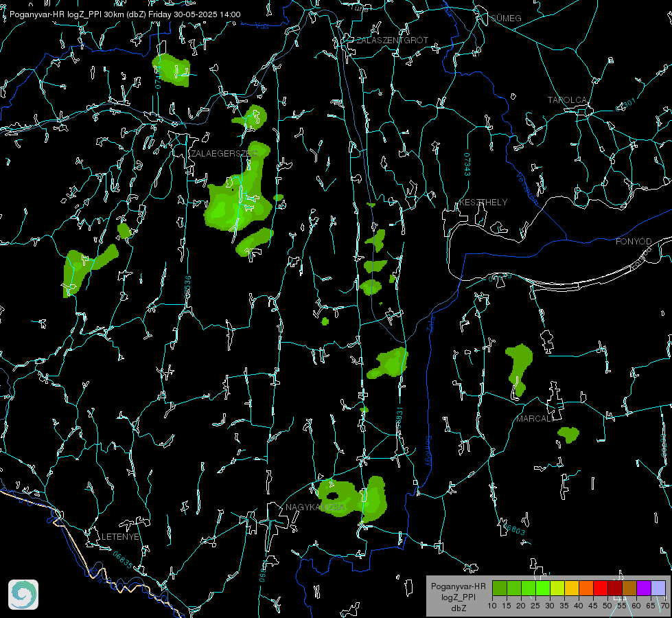The image size is (672, 618).
Task: Click the legend value 70
Action: 665,606
